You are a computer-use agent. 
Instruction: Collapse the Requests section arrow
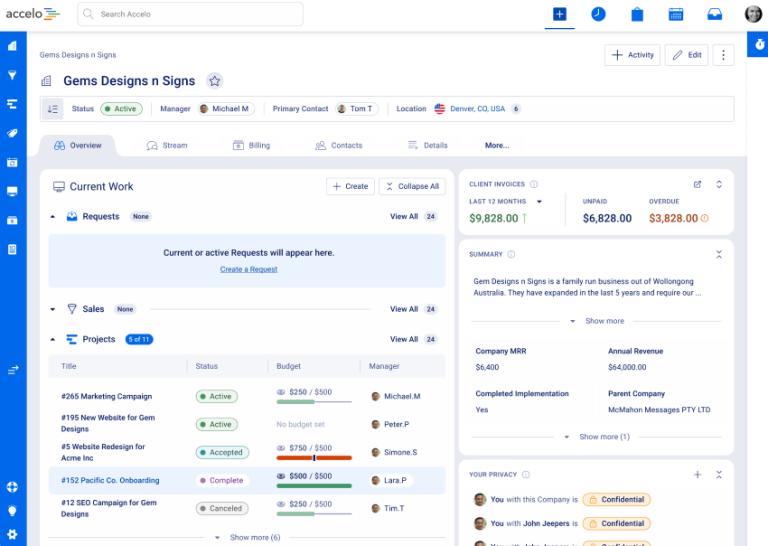pyautogui.click(x=53, y=217)
